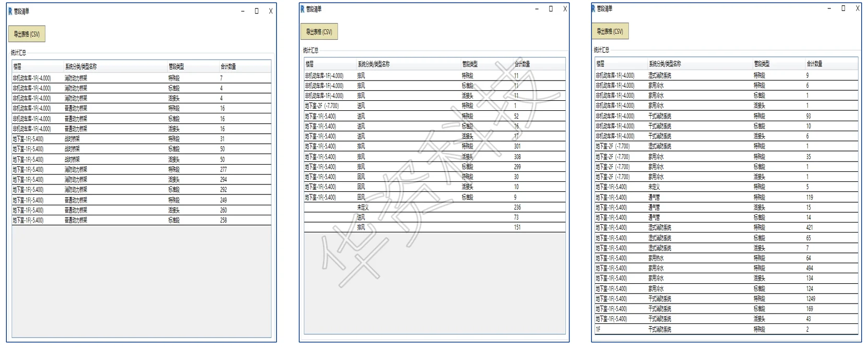868x348 pixels.
Task: Export the cable tray (桥架) table via 导出表格 (CSV)
Action: pos(27,34)
